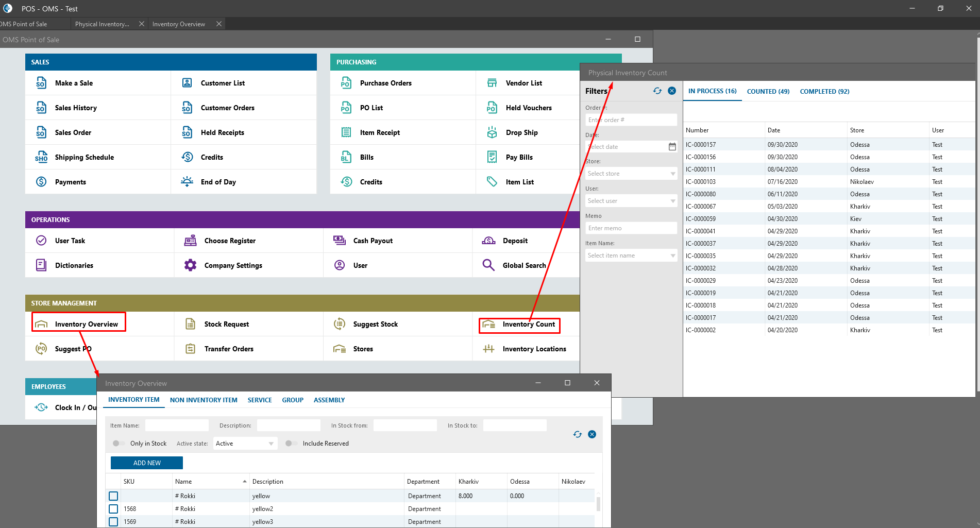This screenshot has width=980, height=528.
Task: Open Suggest Stock
Action: tap(375, 324)
